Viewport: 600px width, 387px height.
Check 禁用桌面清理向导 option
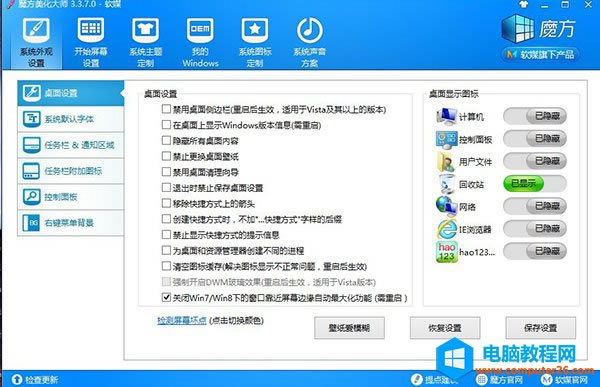166,172
